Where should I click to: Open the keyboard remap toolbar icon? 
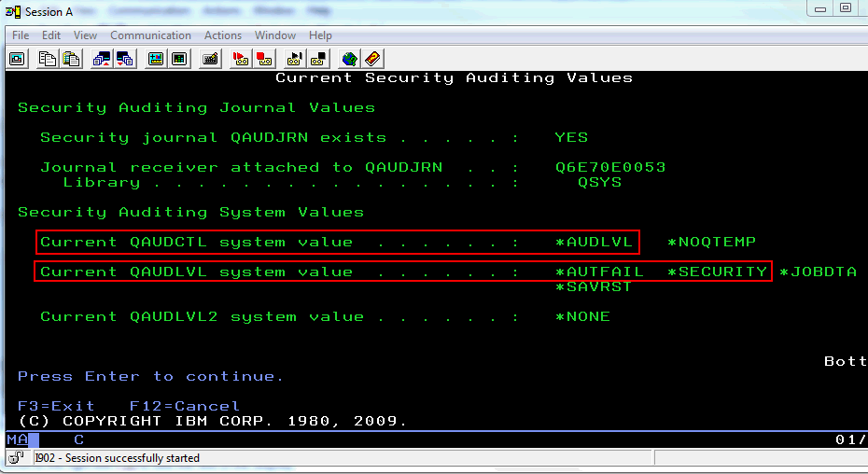[210, 59]
